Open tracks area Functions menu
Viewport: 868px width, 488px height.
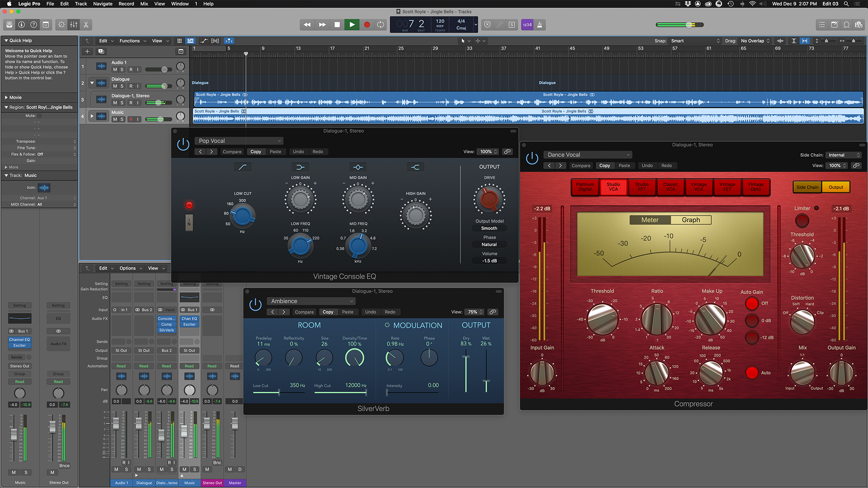point(133,41)
